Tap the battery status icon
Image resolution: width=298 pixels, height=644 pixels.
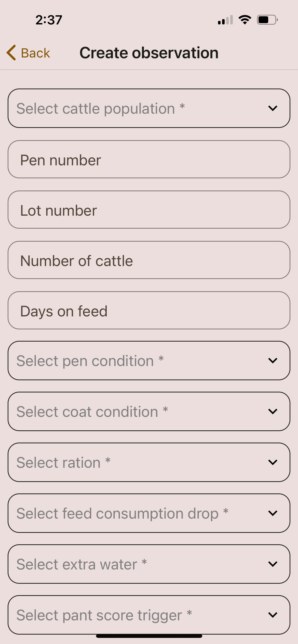[267, 20]
